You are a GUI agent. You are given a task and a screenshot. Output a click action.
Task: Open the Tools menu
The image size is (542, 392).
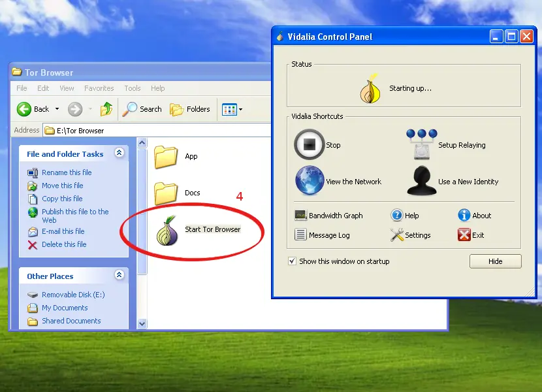tap(133, 88)
